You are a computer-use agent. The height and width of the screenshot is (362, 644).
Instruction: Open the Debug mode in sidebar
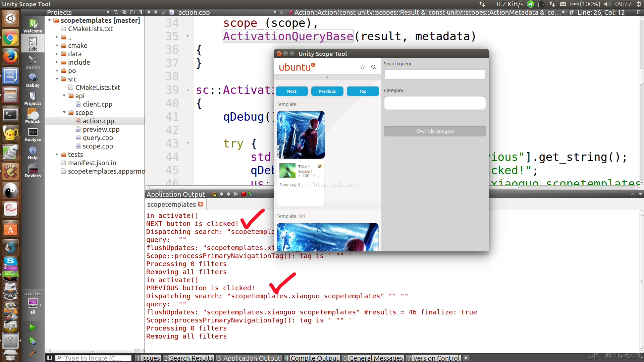(x=33, y=80)
